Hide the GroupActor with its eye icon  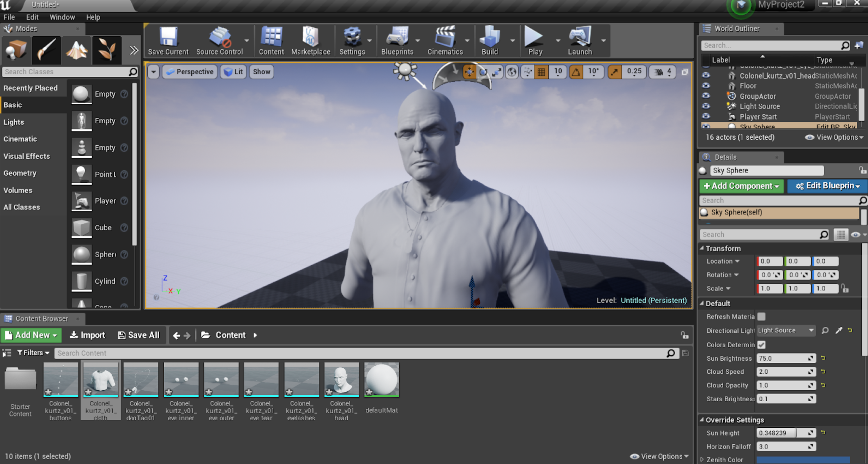pos(706,96)
